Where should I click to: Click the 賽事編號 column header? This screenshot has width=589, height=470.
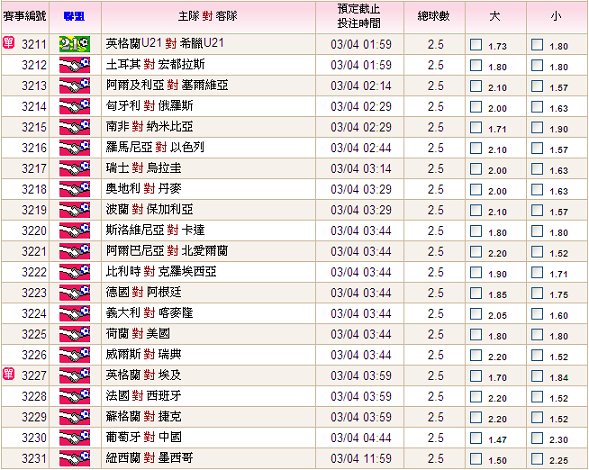(25, 16)
